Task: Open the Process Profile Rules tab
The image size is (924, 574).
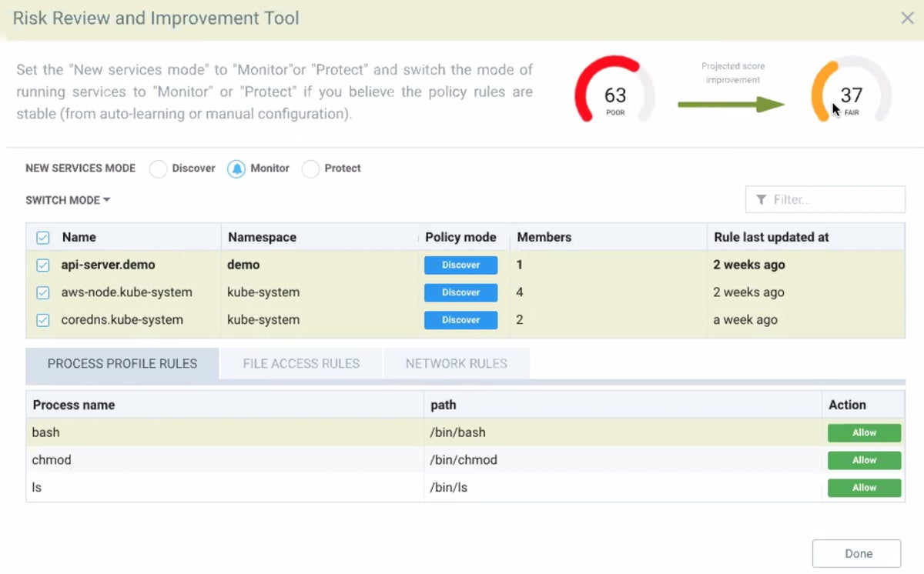Action: click(x=122, y=363)
